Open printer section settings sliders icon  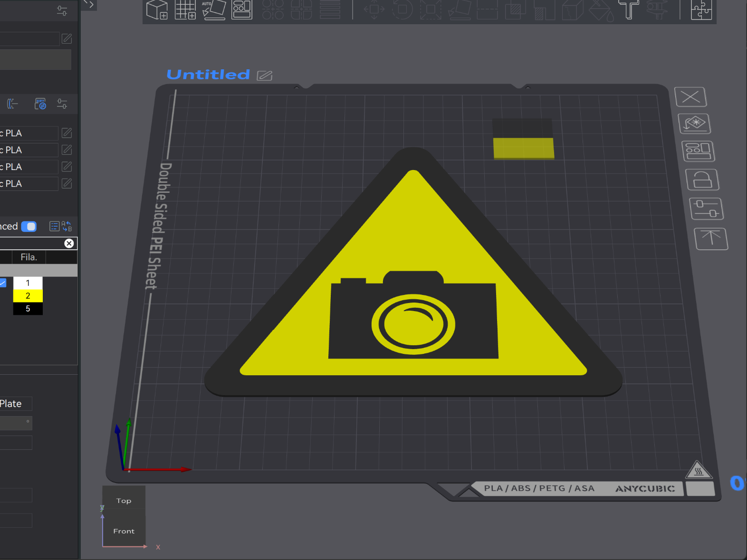(x=62, y=10)
